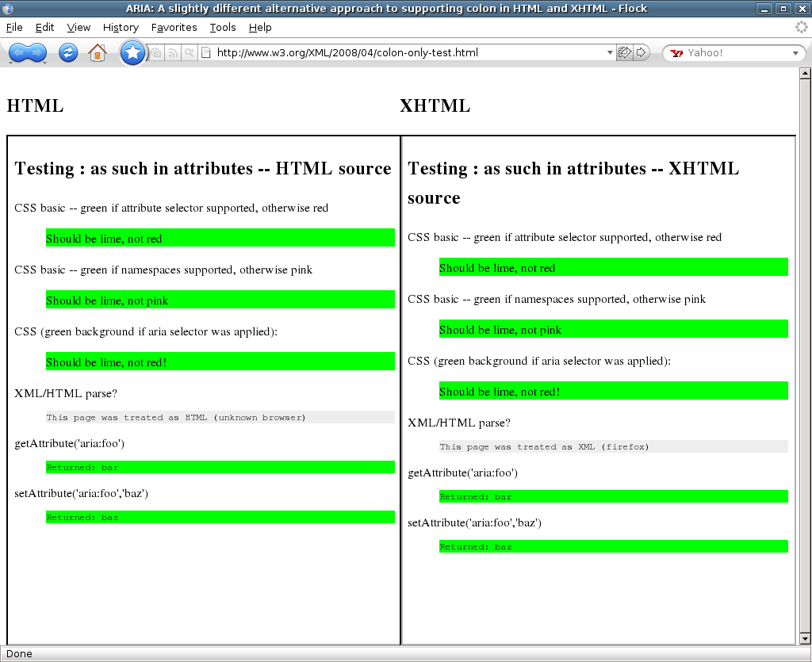This screenshot has height=662, width=812.
Task: Open the History menu
Action: (121, 28)
